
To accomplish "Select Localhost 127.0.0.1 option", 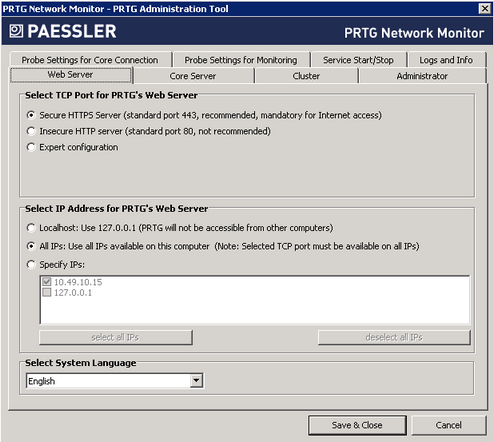I will [x=31, y=228].
